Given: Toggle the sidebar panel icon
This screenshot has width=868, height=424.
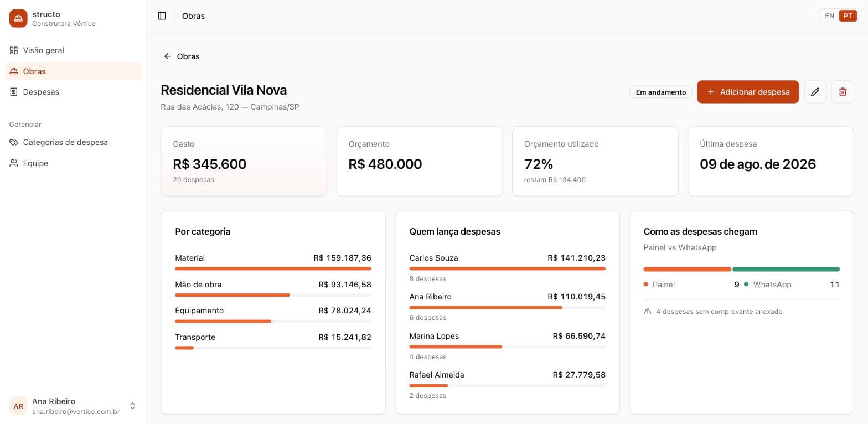Looking at the screenshot, I should tap(162, 16).
